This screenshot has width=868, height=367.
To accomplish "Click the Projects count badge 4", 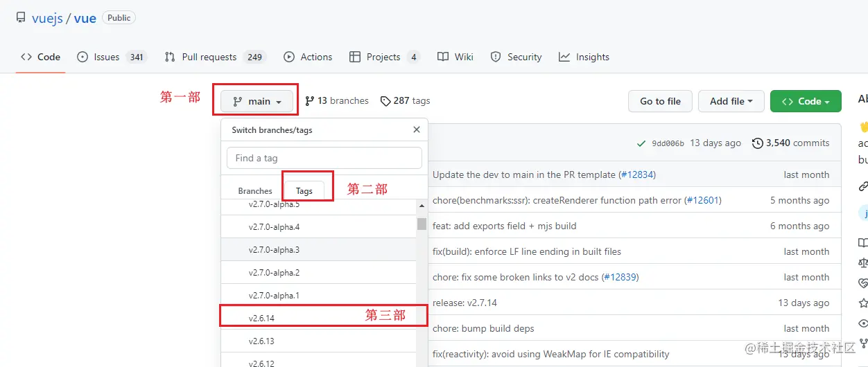I will click(413, 57).
